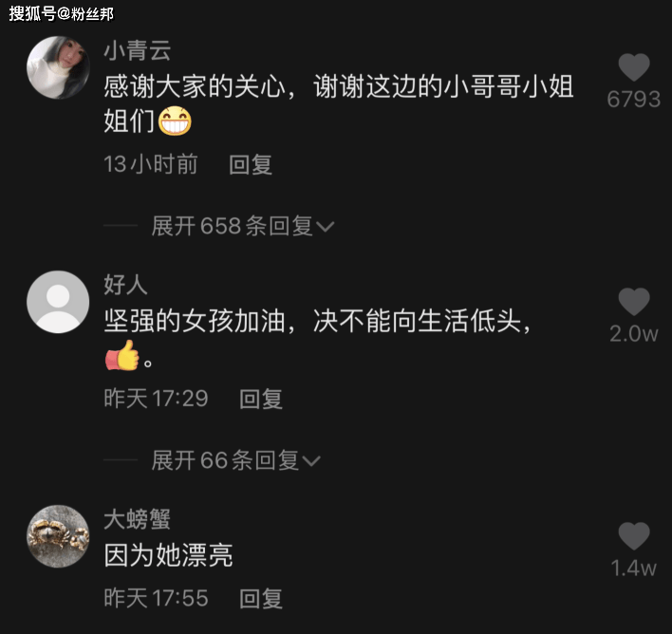Reply to 大螃蟹's comment via 回复
Viewport: 672px width, 634px height.
[x=261, y=599]
